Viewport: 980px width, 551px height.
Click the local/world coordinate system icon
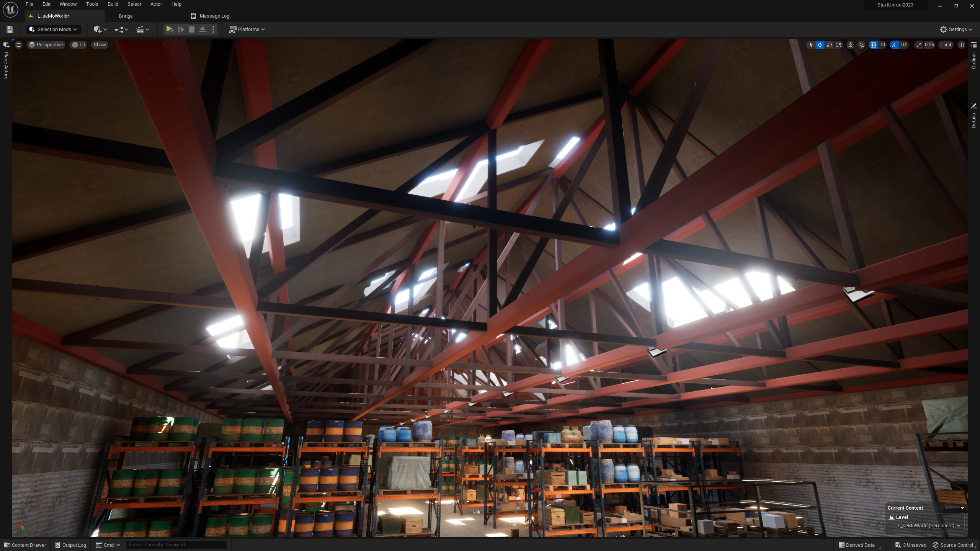tap(850, 45)
